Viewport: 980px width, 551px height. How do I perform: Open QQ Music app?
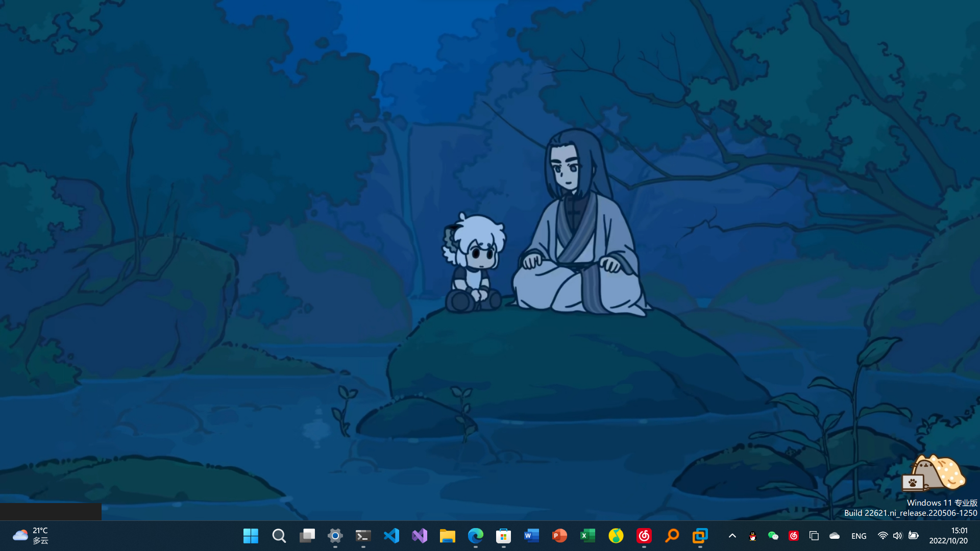click(x=616, y=536)
